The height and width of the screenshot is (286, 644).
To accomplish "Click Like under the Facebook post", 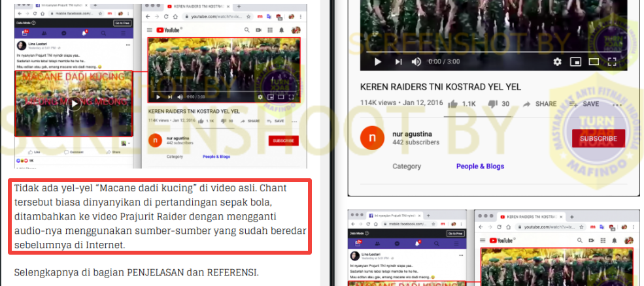I will [x=35, y=152].
